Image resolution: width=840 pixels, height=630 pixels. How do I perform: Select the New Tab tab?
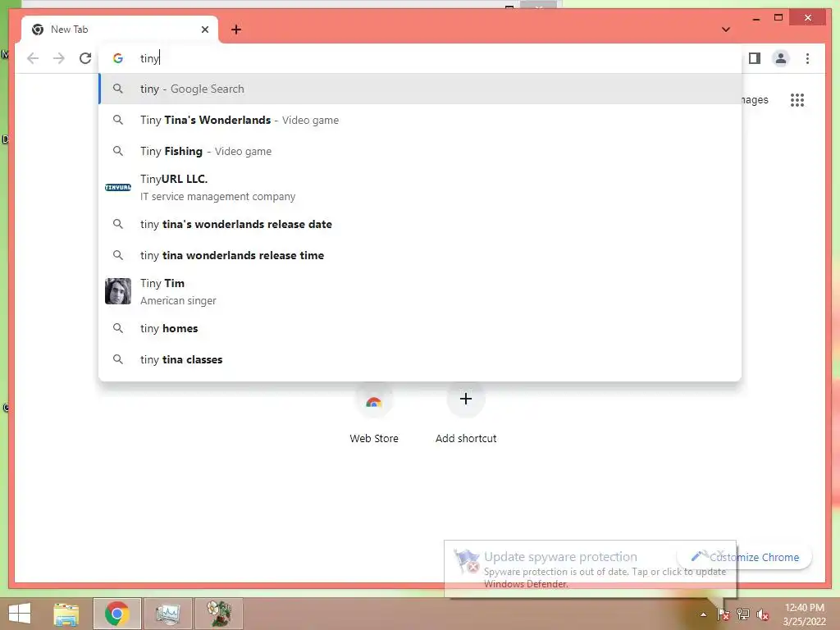120,30
